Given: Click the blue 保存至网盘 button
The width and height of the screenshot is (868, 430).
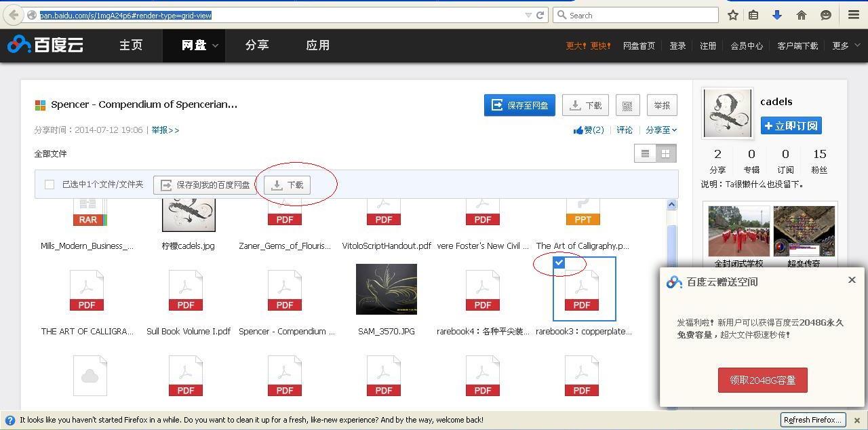Looking at the screenshot, I should pos(519,105).
